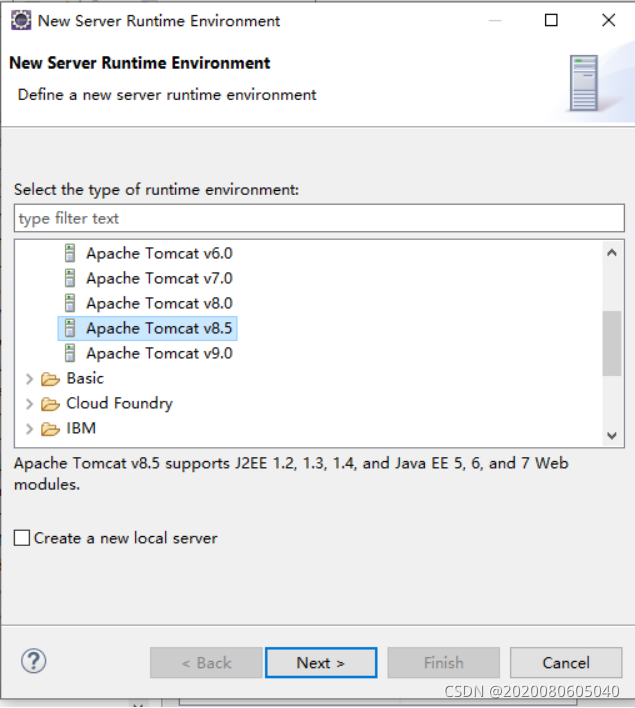Screen dimensions: 635x708
Task: Focus the type filter text field
Action: coord(319,219)
